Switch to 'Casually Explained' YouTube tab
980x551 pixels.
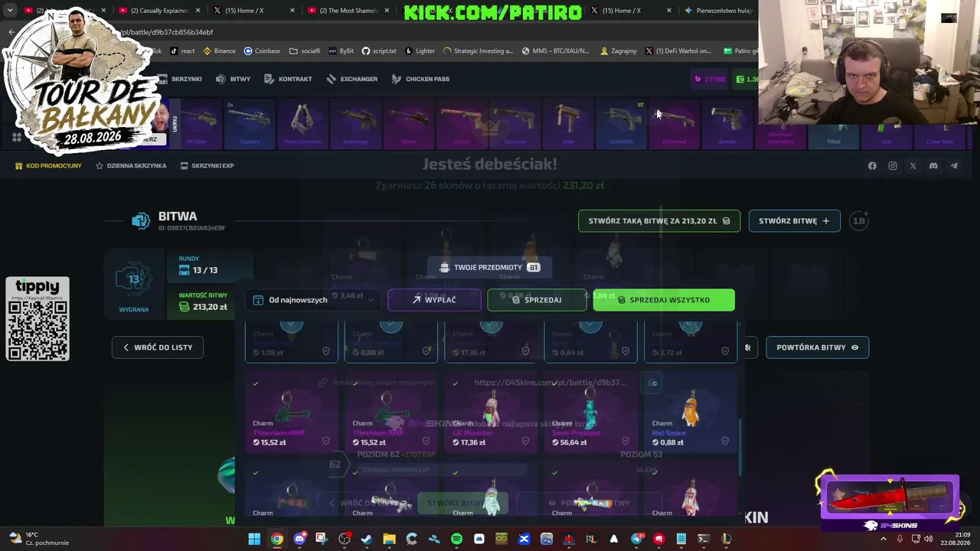(160, 11)
